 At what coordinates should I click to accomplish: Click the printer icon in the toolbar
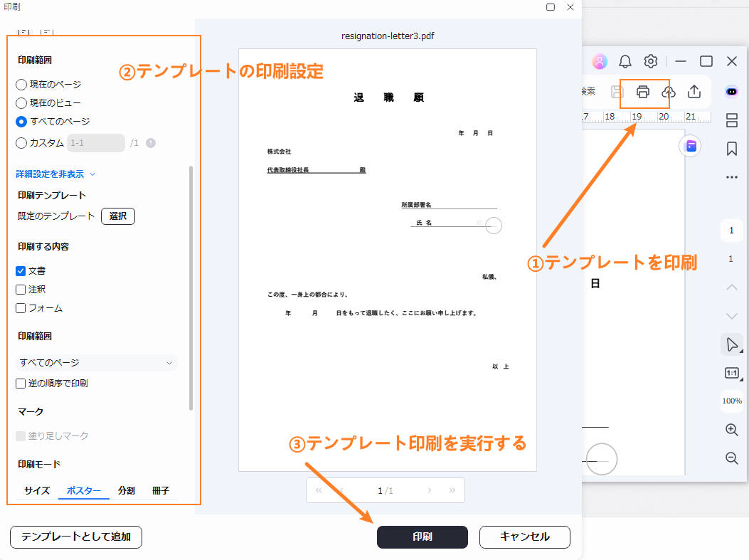point(643,92)
